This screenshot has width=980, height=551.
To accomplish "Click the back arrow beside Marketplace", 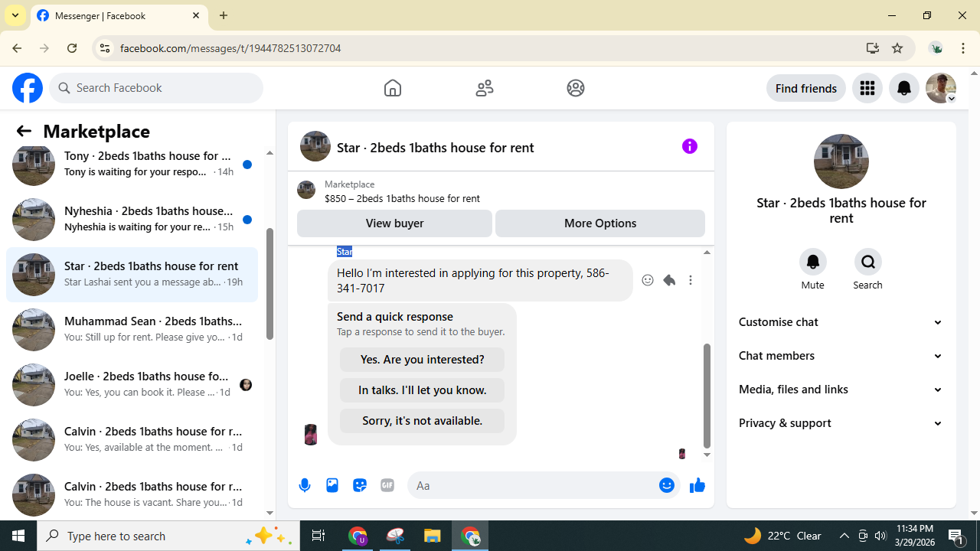I will pyautogui.click(x=24, y=131).
